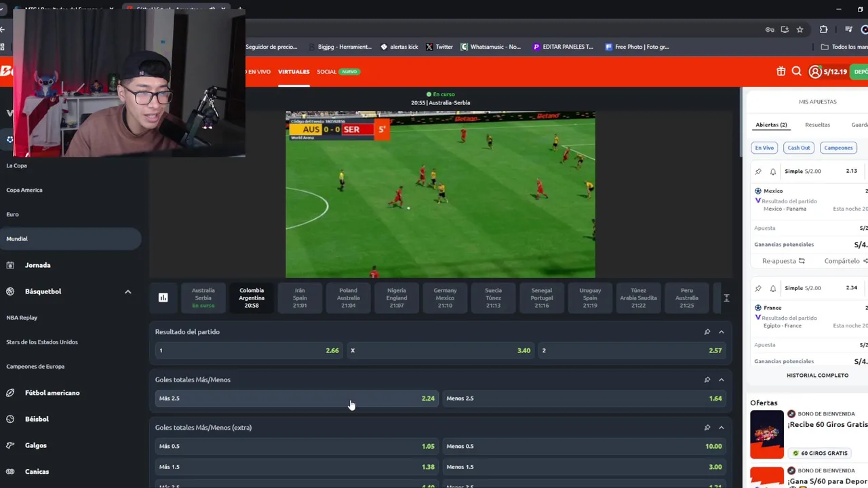This screenshot has width=868, height=488.
Task: Select the Canicas icon in sidebar
Action: coord(10,472)
